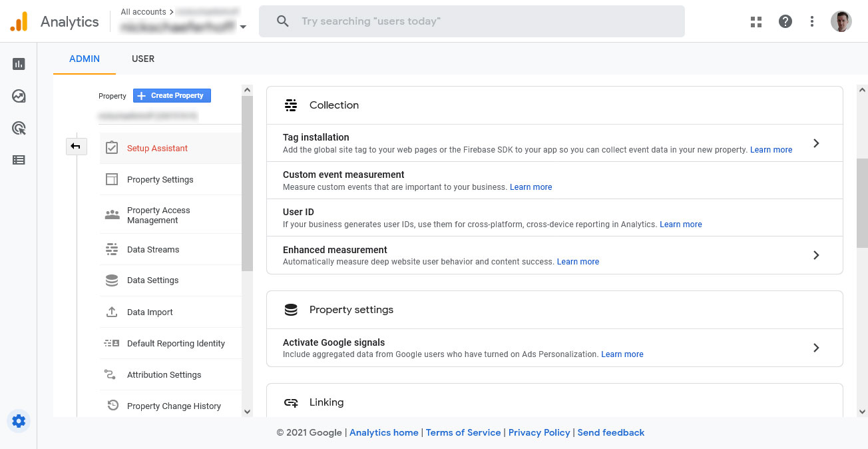The image size is (868, 449).
Task: Click the User ID row title
Action: (x=298, y=212)
